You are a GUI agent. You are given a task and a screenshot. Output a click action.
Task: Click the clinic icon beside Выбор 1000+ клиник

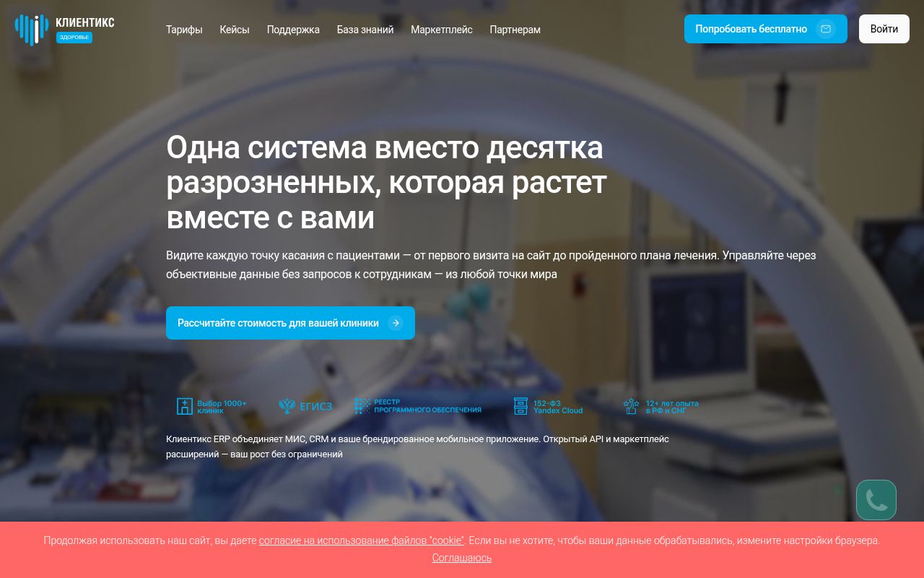[185, 406]
